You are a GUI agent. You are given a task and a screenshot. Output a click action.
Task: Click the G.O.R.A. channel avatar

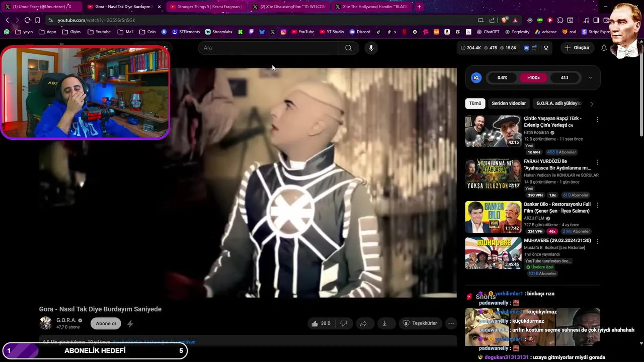point(45,323)
